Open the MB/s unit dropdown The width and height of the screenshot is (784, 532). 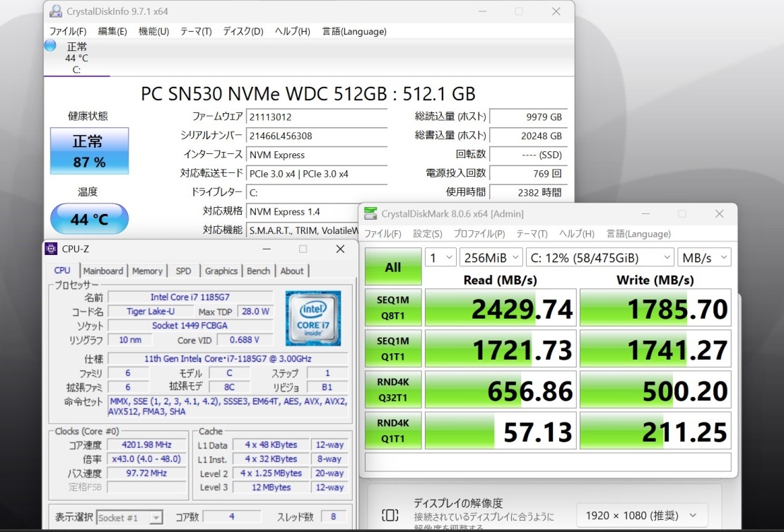704,258
